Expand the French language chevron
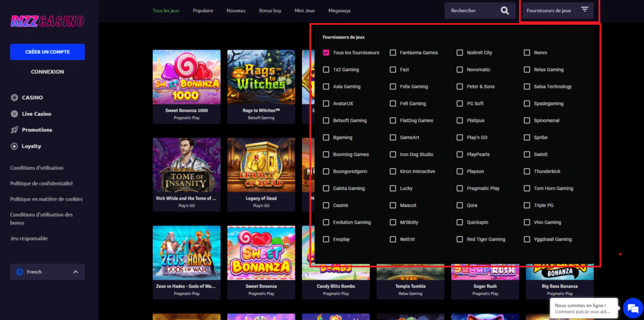This screenshot has width=644, height=320. click(x=75, y=272)
